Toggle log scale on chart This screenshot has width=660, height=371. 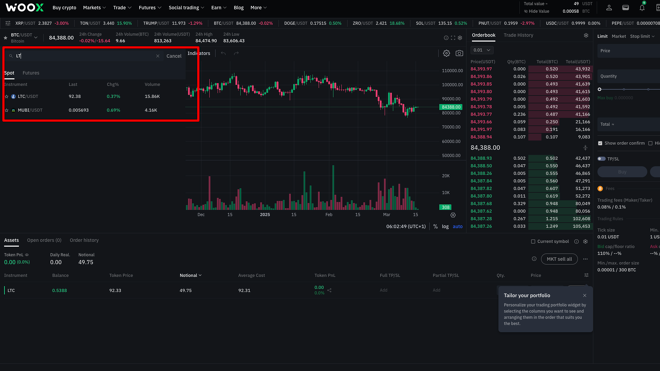(x=445, y=227)
